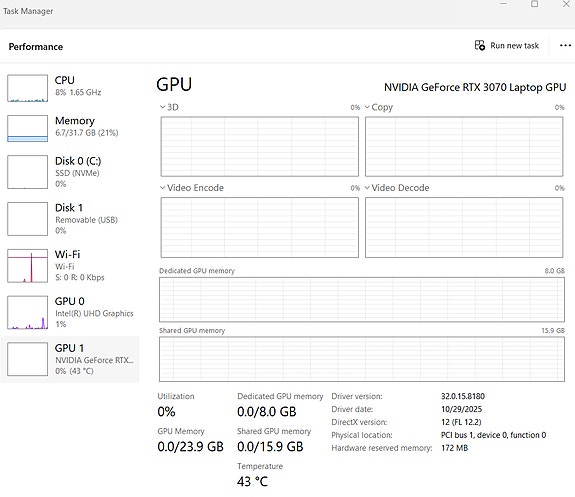Maximize the Task Manager window
575x497 pixels.
(x=535, y=4)
